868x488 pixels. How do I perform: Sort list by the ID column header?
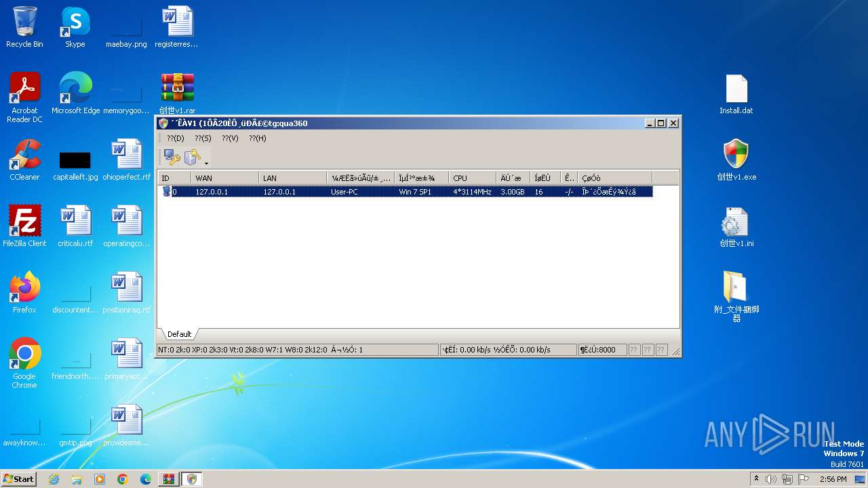pos(175,178)
